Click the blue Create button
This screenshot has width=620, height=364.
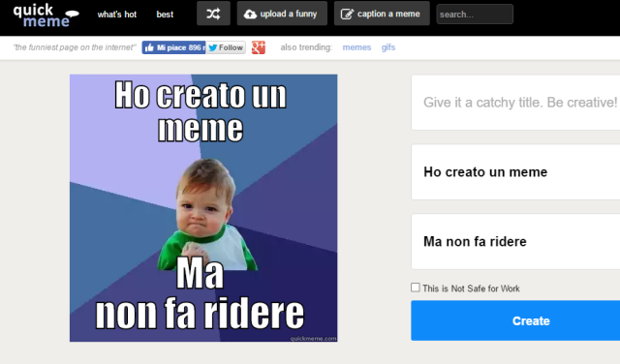[515, 320]
